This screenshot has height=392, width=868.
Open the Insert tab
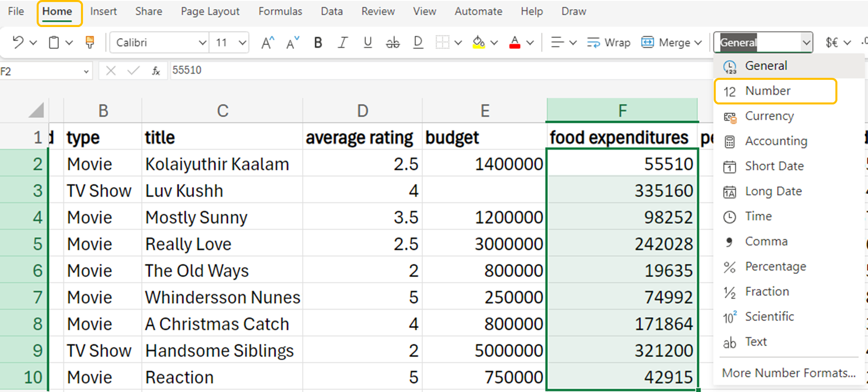pos(103,11)
